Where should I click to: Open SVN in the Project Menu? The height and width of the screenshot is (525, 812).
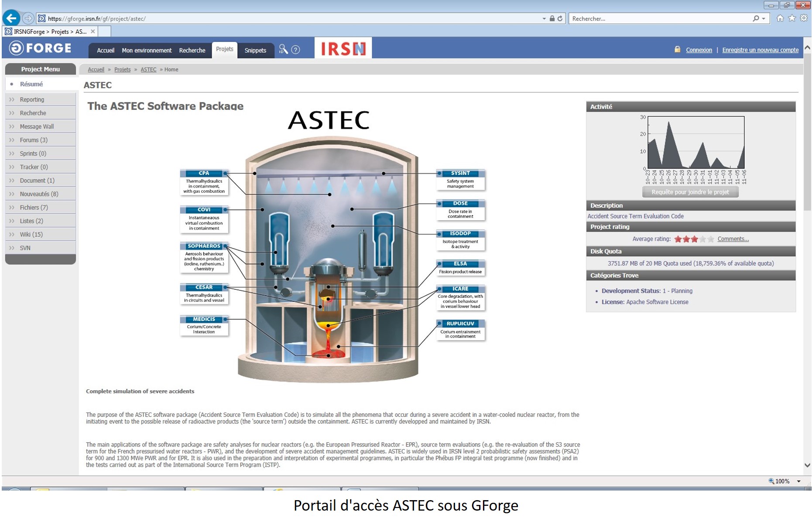(41, 248)
